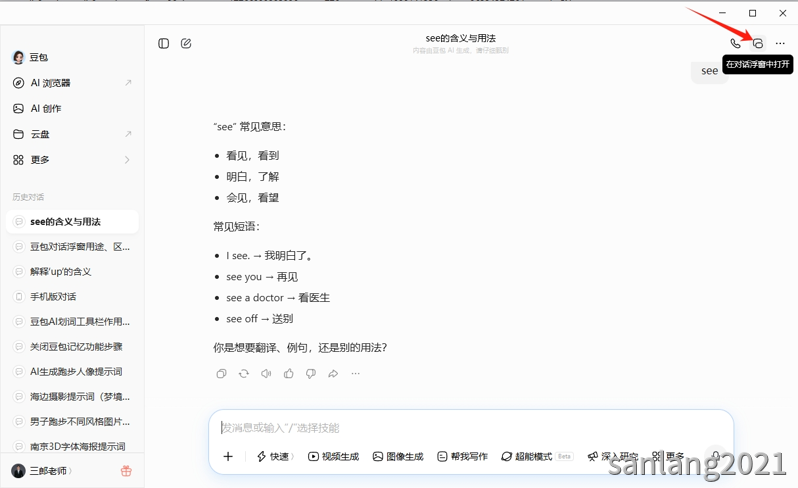Open conversation in floating window icon
The width and height of the screenshot is (798, 488).
(757, 43)
